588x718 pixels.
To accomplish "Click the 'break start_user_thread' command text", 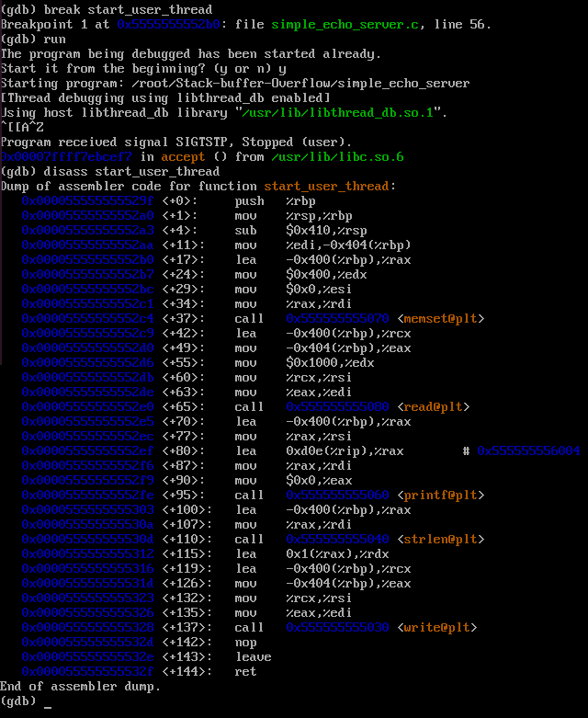I will 128,9.
